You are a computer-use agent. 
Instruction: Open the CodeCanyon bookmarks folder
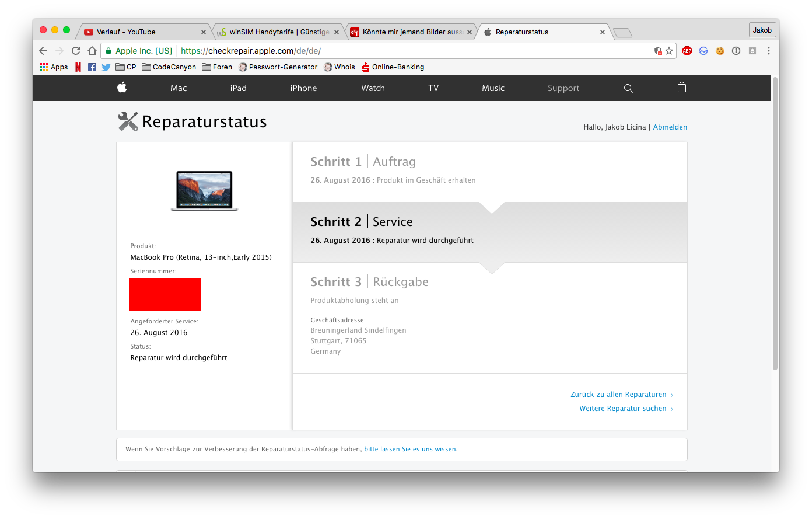169,67
